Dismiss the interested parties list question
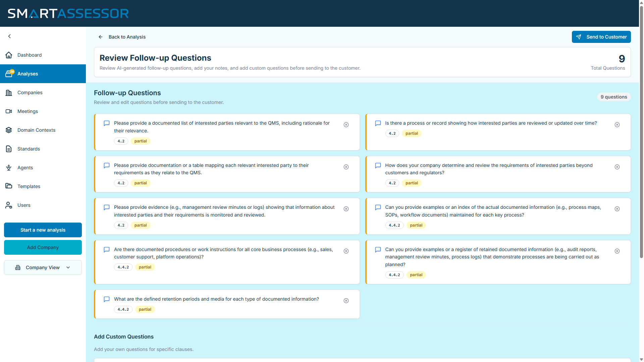The height and width of the screenshot is (362, 644). (x=346, y=124)
